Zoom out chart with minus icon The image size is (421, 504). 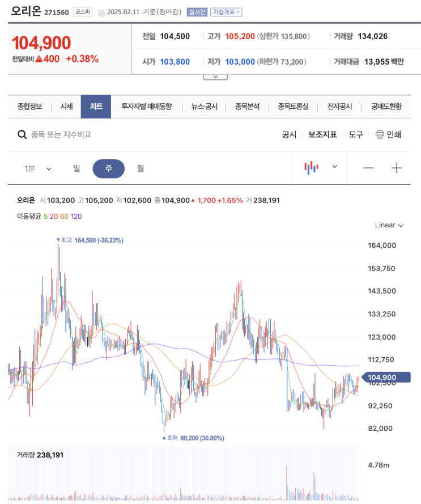(x=368, y=168)
